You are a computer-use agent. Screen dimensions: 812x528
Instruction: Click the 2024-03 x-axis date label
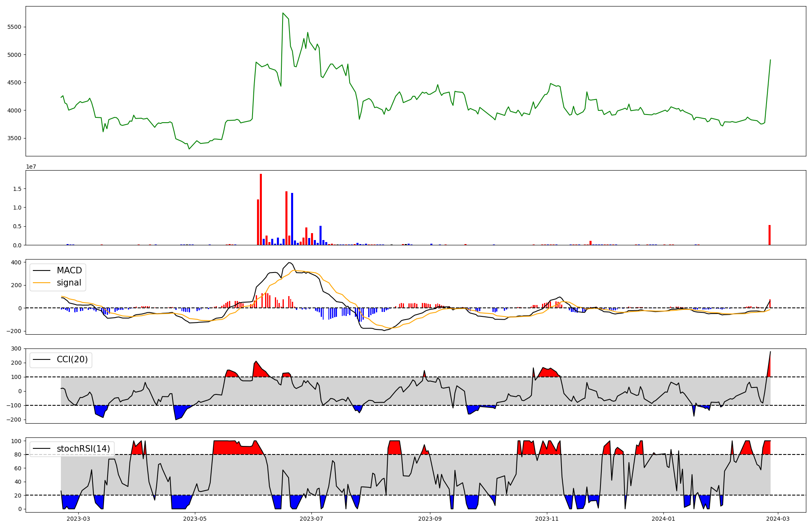[777, 519]
